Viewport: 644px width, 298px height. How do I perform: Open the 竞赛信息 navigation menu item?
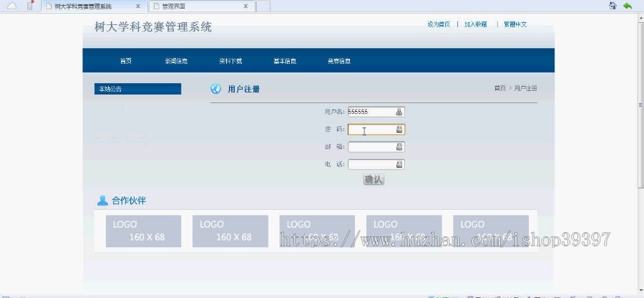[339, 61]
